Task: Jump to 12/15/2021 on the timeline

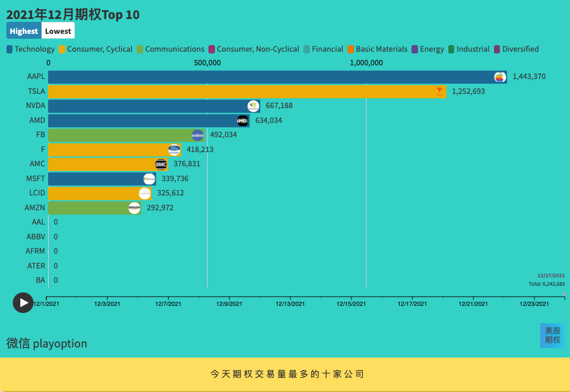Action: (351, 304)
